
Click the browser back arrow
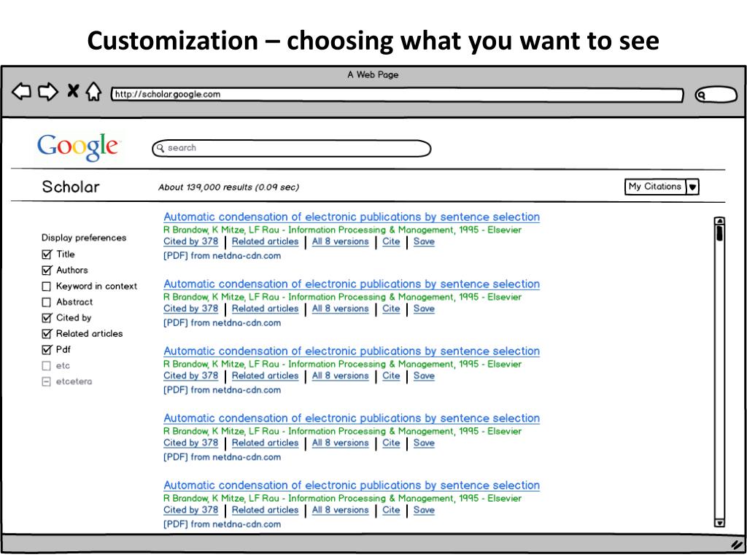(21, 91)
